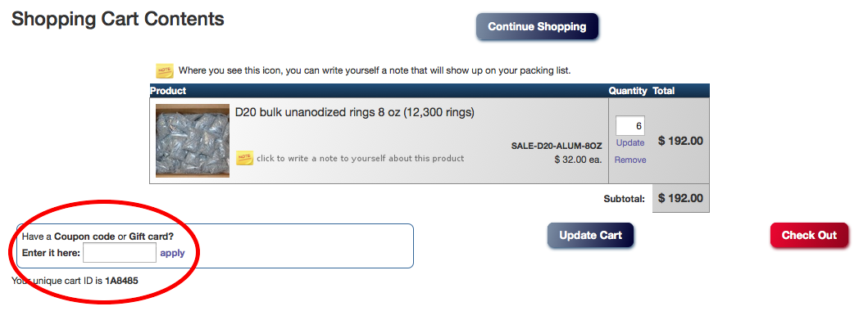Click the Update Cart button
The width and height of the screenshot is (868, 311).
pos(590,236)
